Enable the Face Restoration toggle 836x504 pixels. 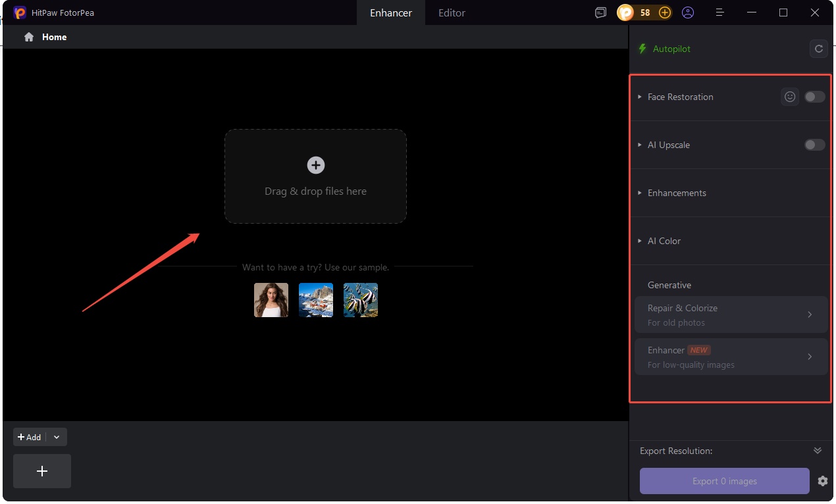[x=814, y=97]
